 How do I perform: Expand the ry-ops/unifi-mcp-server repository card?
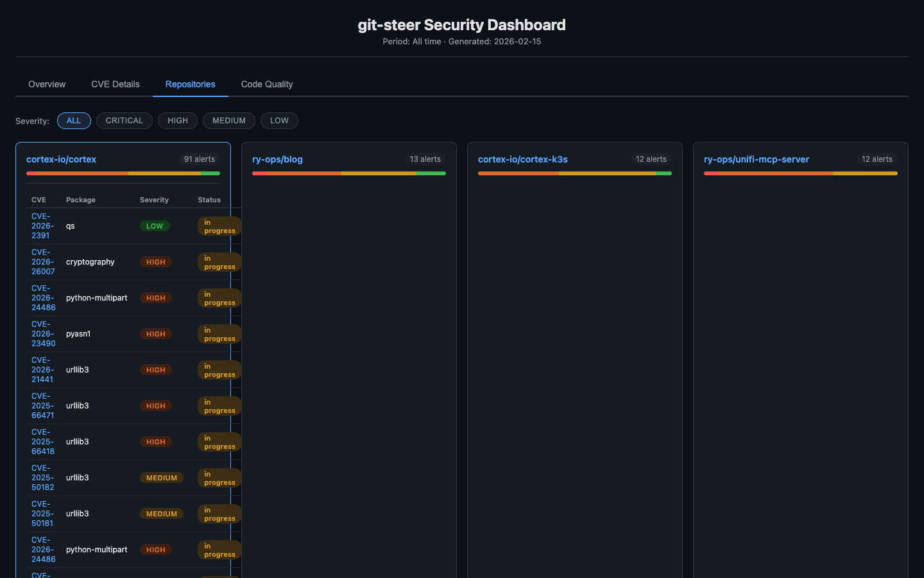[x=757, y=159]
